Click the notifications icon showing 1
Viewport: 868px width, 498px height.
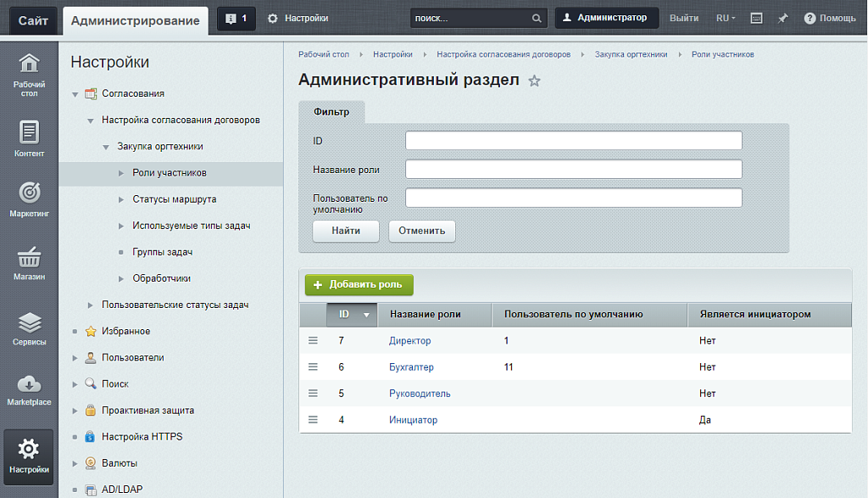pos(236,17)
